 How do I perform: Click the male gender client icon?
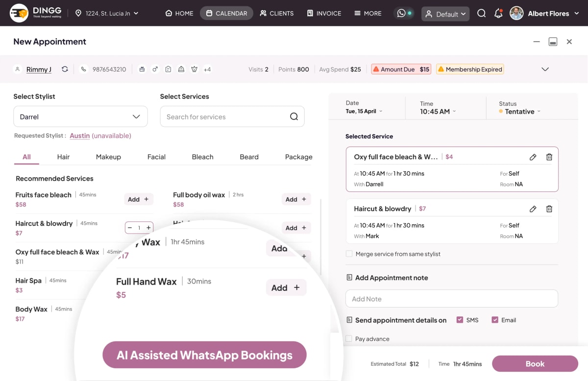(x=155, y=70)
